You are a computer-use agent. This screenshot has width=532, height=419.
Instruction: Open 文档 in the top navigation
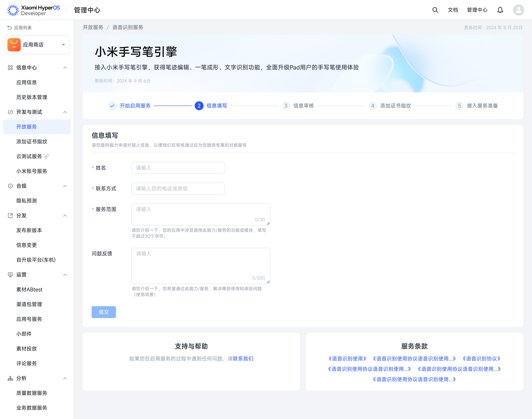click(x=453, y=10)
